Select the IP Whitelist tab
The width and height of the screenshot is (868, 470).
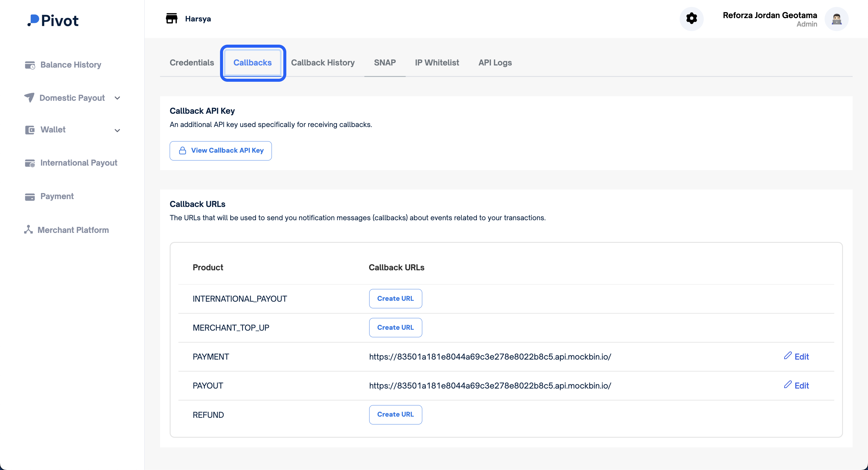pyautogui.click(x=437, y=63)
